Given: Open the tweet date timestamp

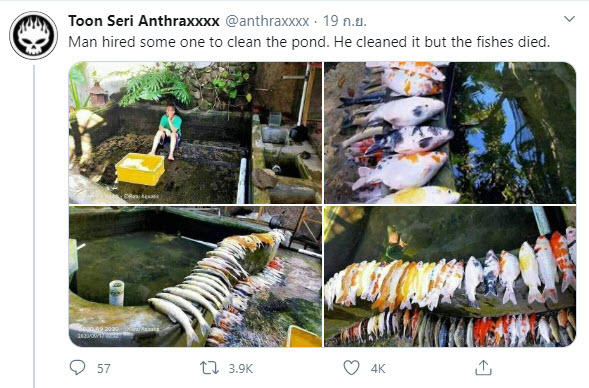Looking at the screenshot, I should (x=344, y=21).
